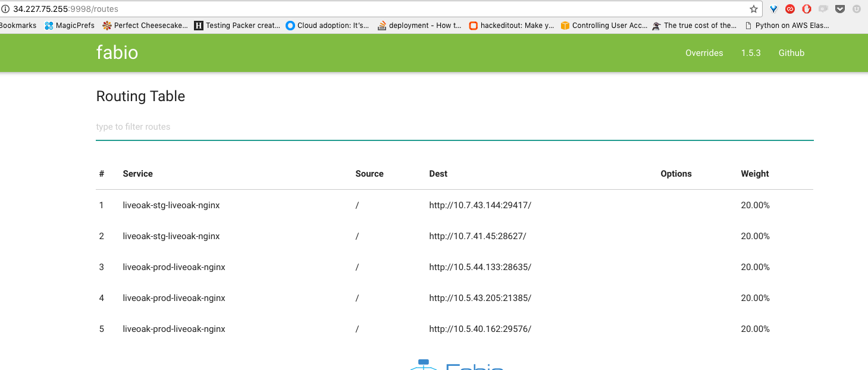Open the Controlling User Acc... bookmark
Viewport: 868px width, 370px height.
[x=604, y=26]
